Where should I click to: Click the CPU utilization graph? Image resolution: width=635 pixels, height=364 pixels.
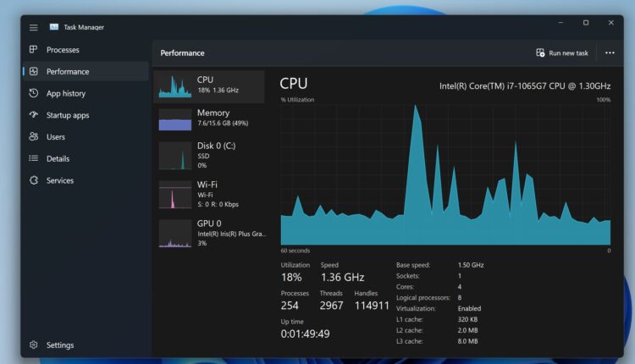445,175
